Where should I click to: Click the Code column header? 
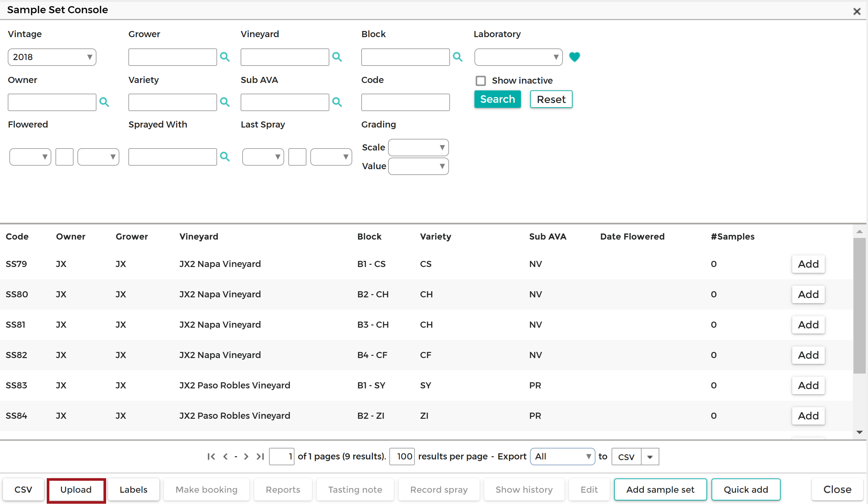point(17,236)
